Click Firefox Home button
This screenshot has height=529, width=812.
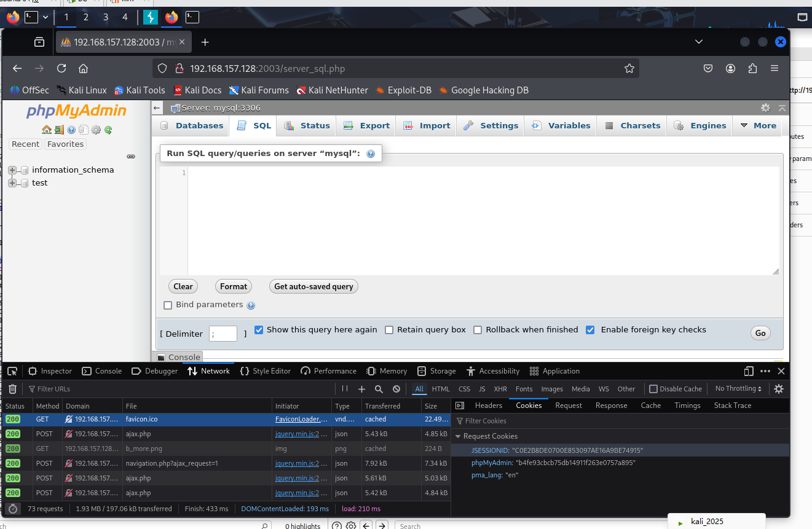[84, 68]
